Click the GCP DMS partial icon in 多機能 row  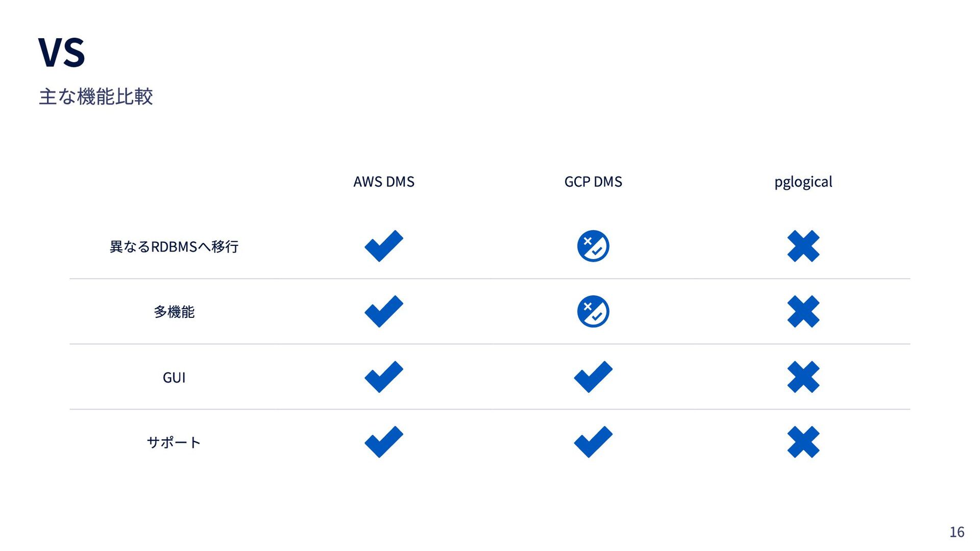[593, 311]
